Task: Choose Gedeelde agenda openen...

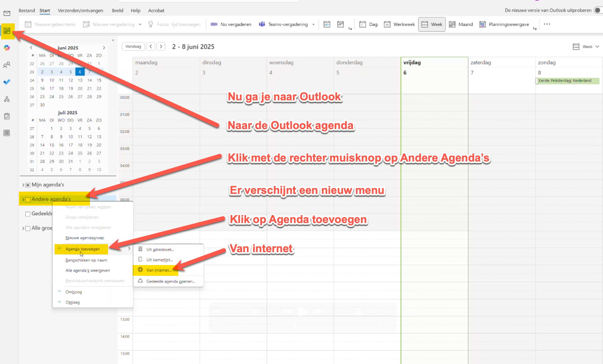Action: coord(168,281)
